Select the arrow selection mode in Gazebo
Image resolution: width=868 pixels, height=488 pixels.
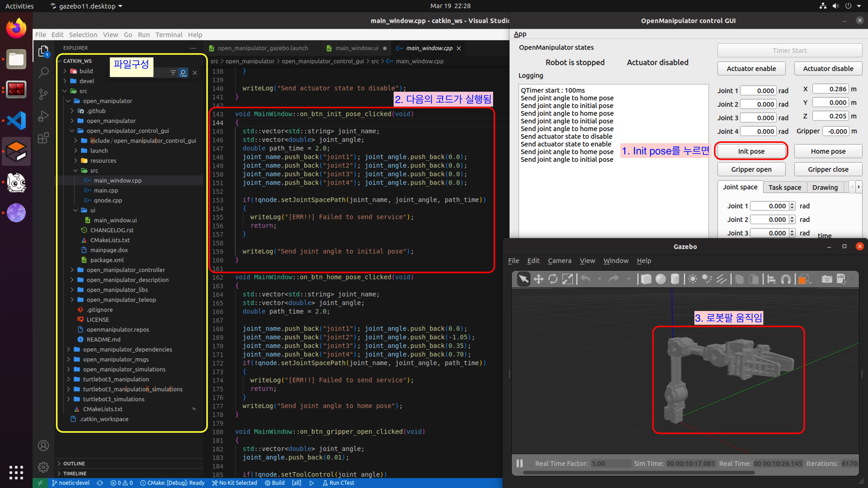[523, 279]
